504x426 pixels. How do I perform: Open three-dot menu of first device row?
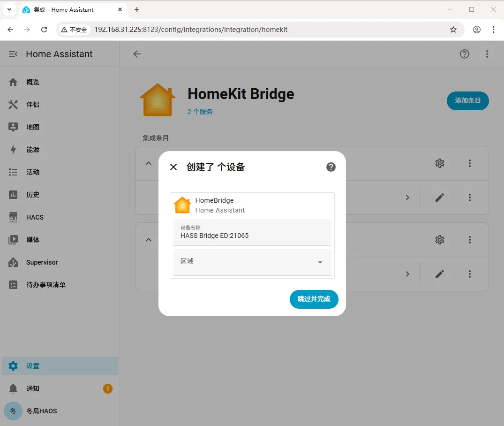click(x=470, y=198)
